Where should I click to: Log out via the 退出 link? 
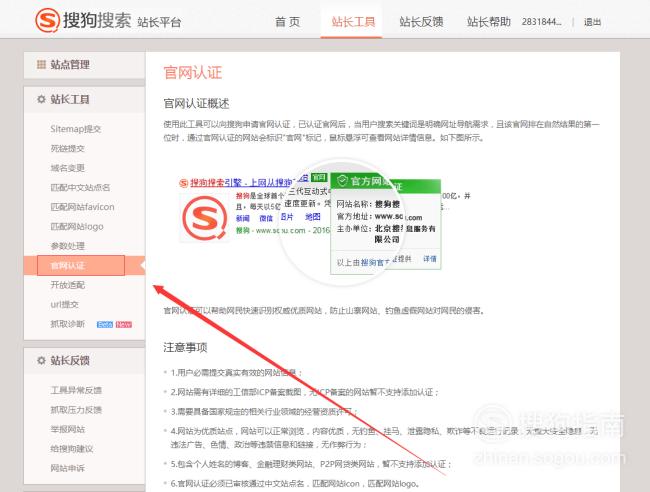[592, 22]
